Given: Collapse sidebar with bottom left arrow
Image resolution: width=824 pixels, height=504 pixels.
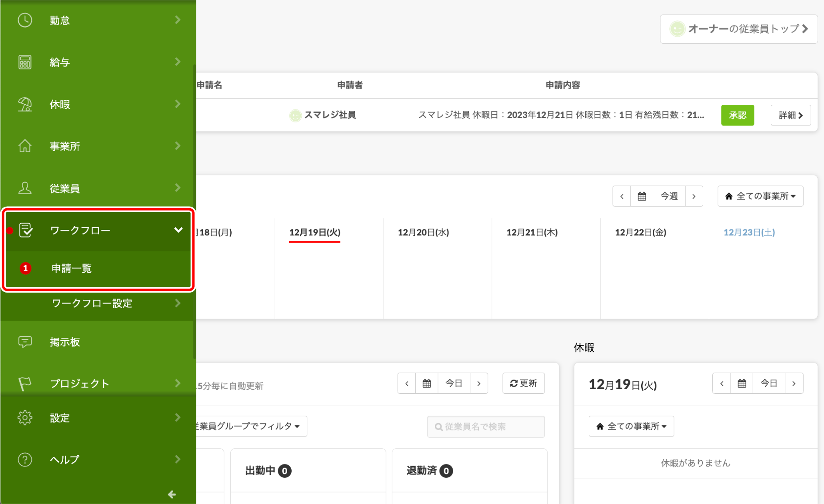Looking at the screenshot, I should [x=172, y=494].
